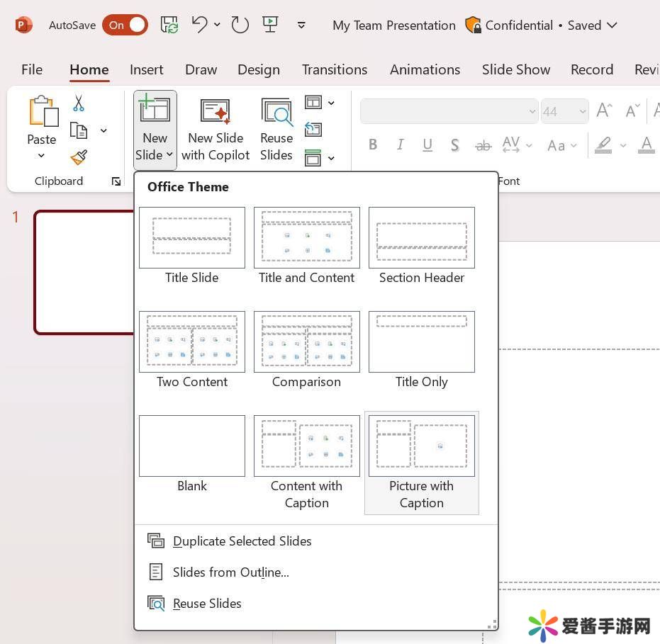Toggle the AutoSave switch off
Viewport: 660px width, 644px height.
[x=125, y=25]
